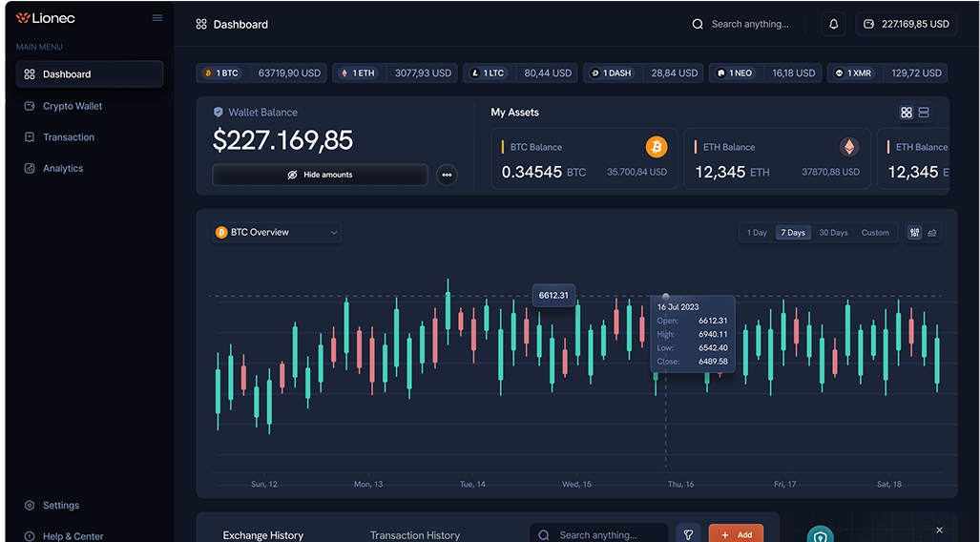Click Tue, 14 axis label
Image resolution: width=980 pixels, height=542 pixels.
(472, 485)
